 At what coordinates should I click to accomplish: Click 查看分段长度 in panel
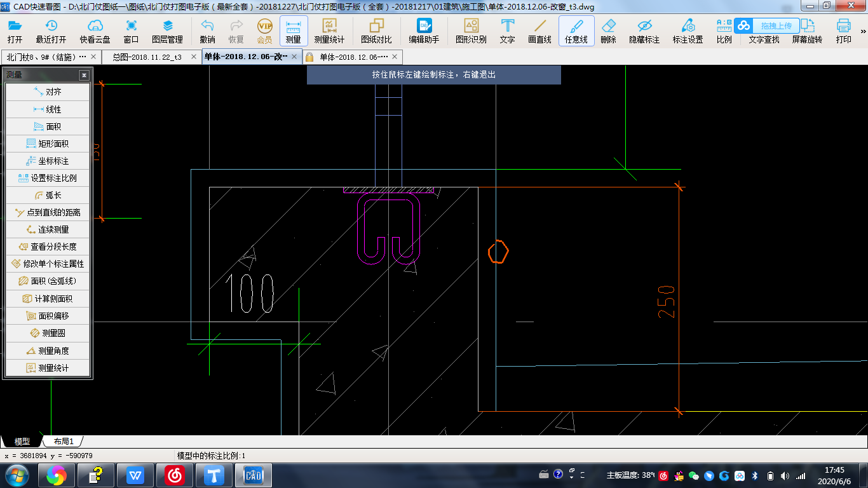tap(48, 247)
